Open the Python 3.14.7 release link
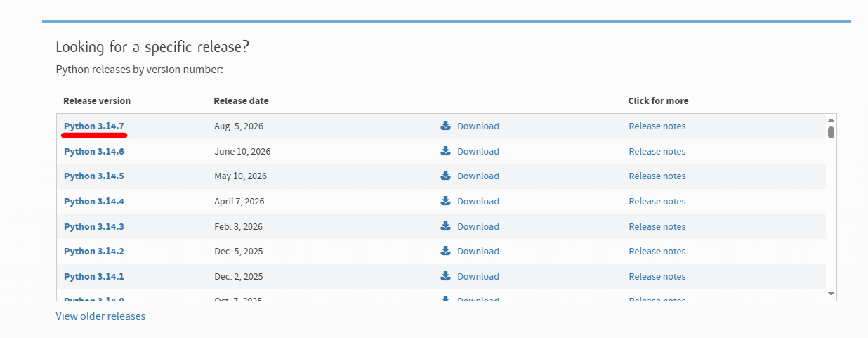 (94, 126)
